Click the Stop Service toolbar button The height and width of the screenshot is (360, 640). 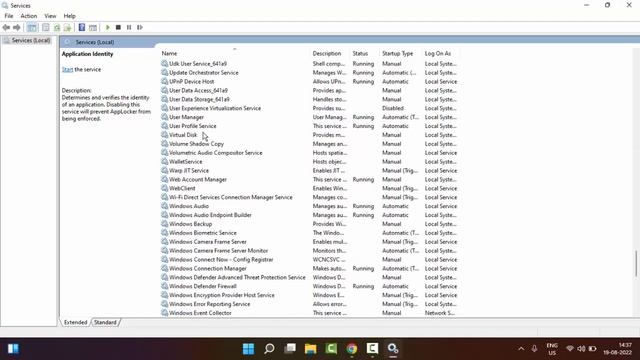[x=118, y=27]
